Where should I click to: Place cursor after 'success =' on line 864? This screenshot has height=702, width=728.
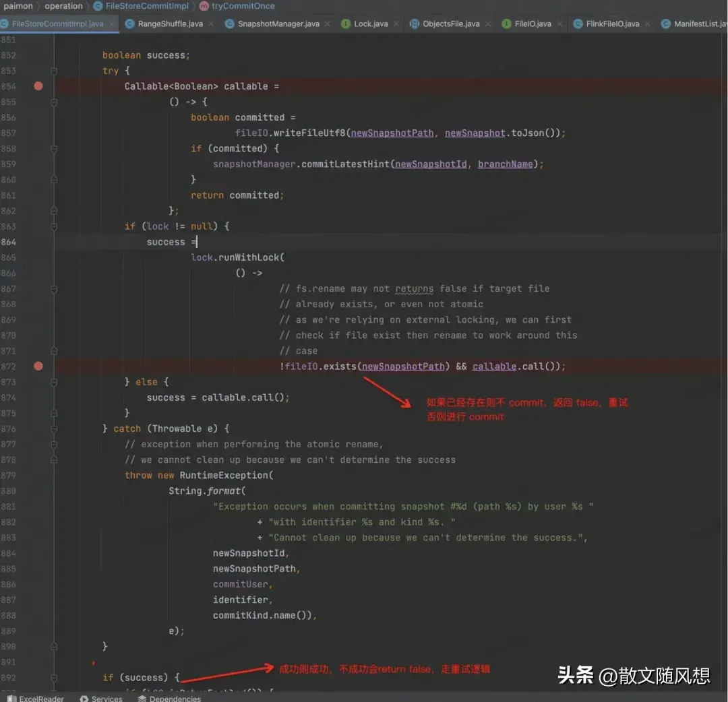click(x=197, y=243)
